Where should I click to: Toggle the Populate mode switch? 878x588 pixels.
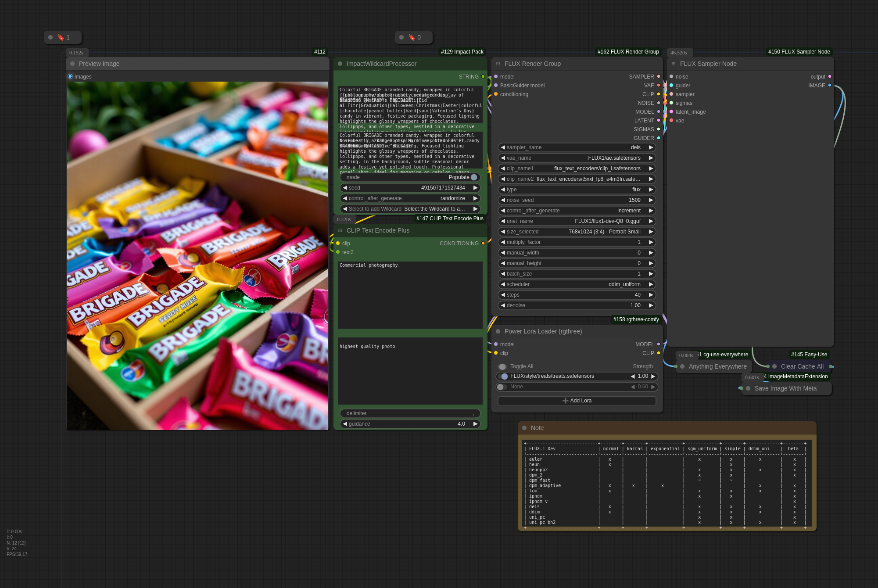click(x=473, y=177)
